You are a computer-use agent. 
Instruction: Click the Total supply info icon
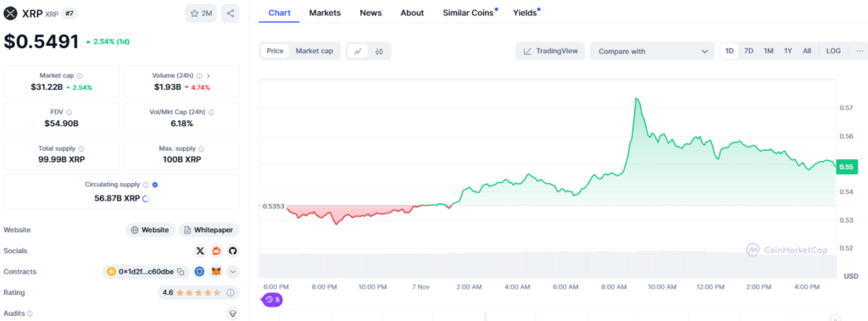(x=81, y=149)
